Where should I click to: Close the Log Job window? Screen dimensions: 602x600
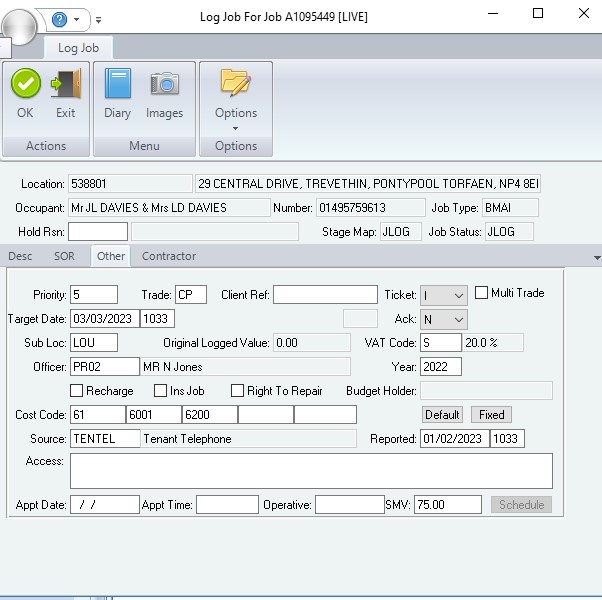click(x=584, y=13)
